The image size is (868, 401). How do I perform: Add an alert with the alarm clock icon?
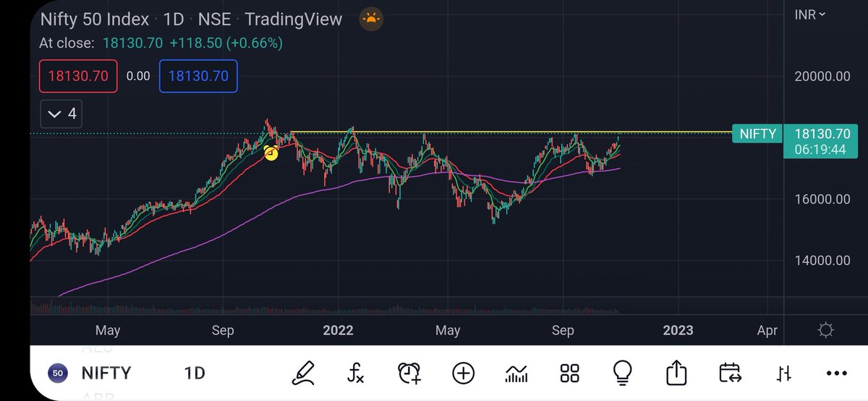(x=409, y=373)
